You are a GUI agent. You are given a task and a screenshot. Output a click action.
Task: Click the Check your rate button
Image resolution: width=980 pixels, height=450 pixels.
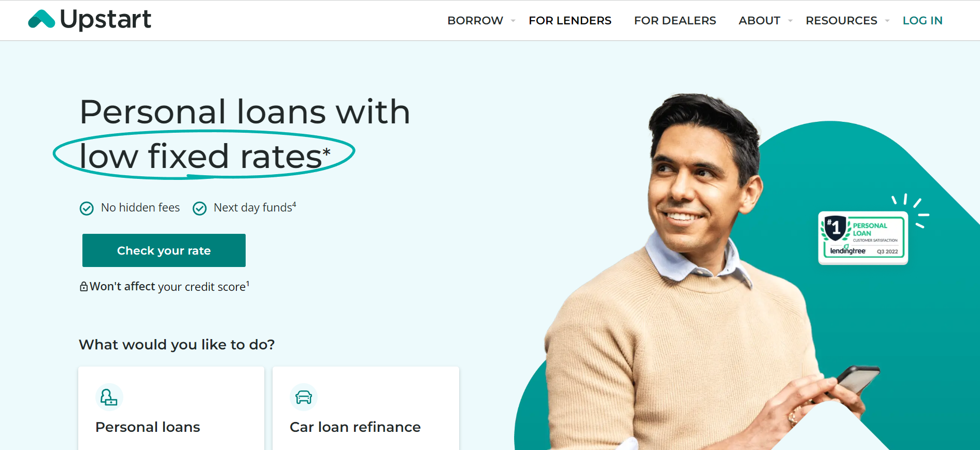click(164, 250)
